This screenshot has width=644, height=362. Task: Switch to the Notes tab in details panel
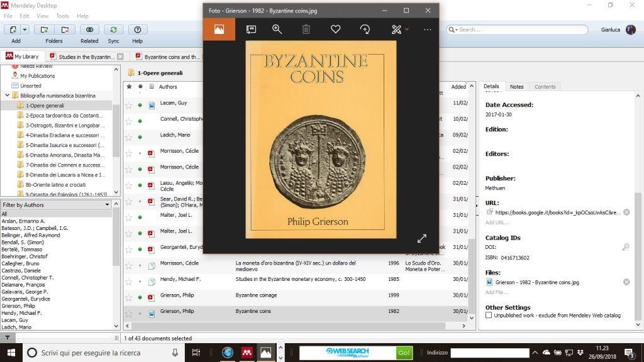(516, 87)
